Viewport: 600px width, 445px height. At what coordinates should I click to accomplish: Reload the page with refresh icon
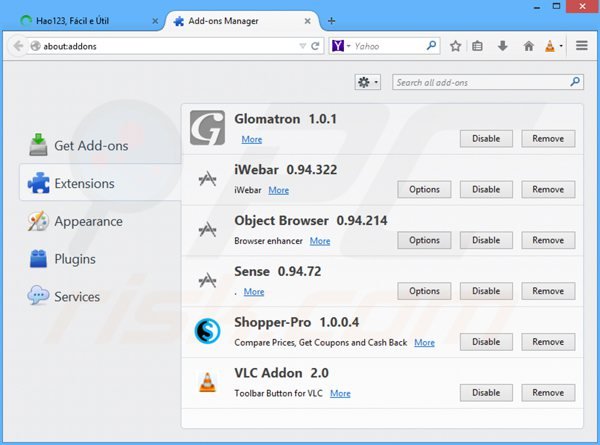[x=315, y=46]
